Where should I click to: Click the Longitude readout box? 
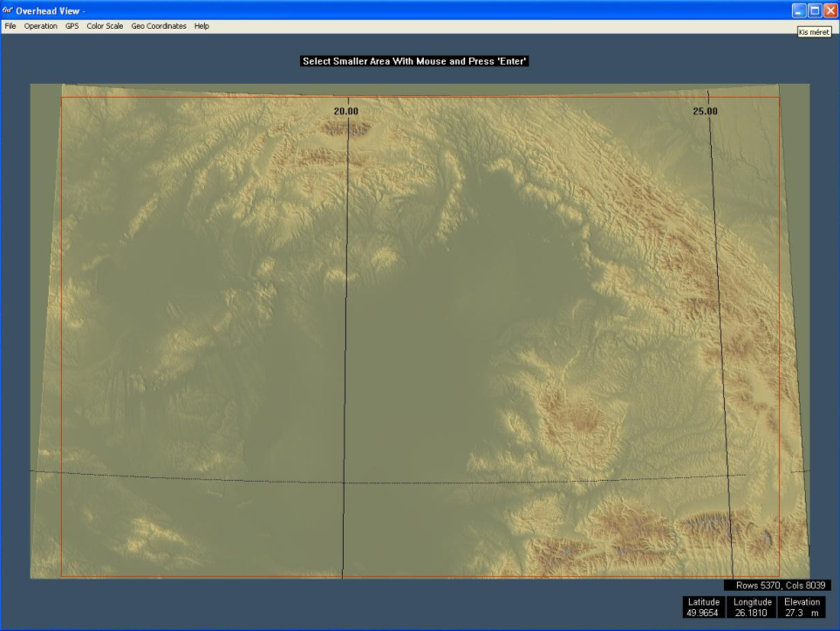click(x=751, y=607)
